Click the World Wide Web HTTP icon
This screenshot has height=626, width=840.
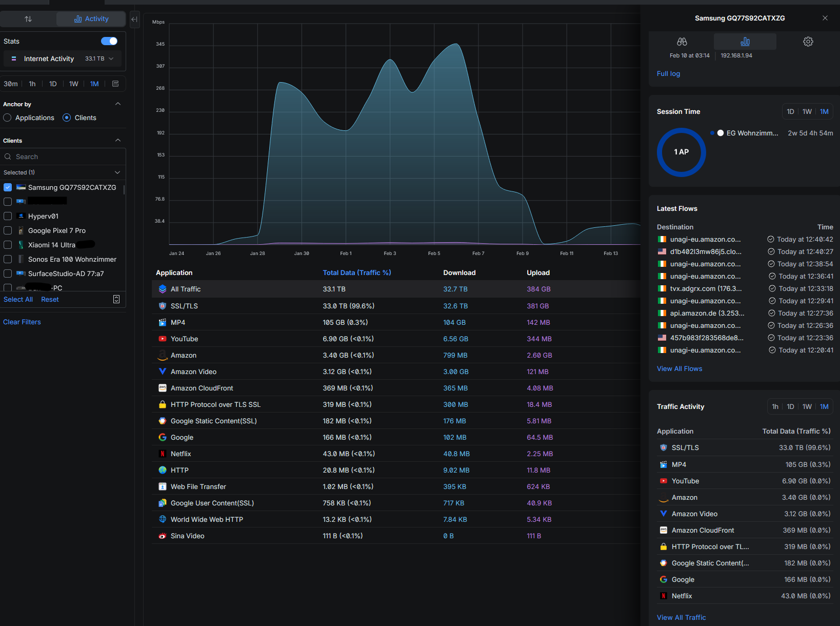point(163,519)
